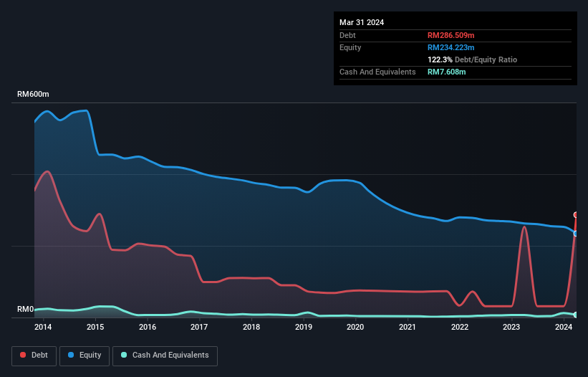Toggle the Cash And Equivalents legend button
This screenshot has width=588, height=377.
click(x=165, y=355)
